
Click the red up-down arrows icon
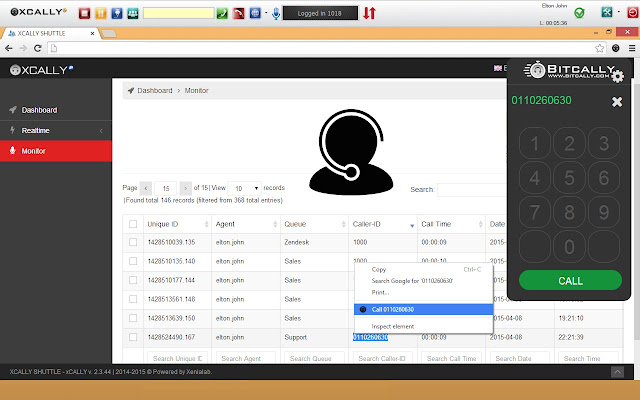(369, 13)
